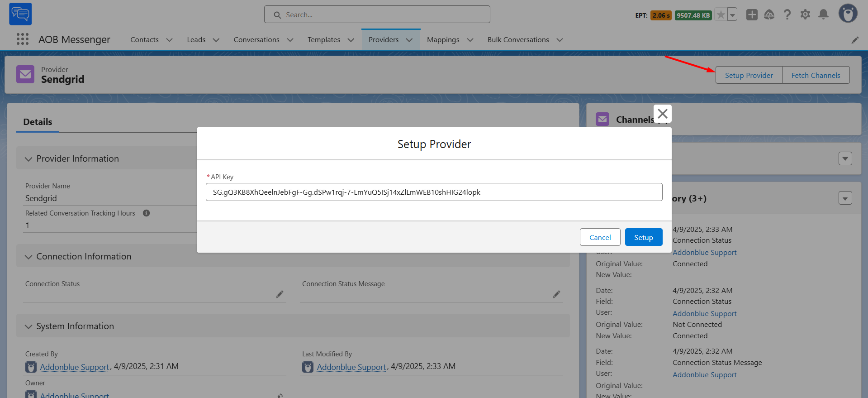
Task: Click the 9507.48 KB size badge
Action: pyautogui.click(x=693, y=15)
